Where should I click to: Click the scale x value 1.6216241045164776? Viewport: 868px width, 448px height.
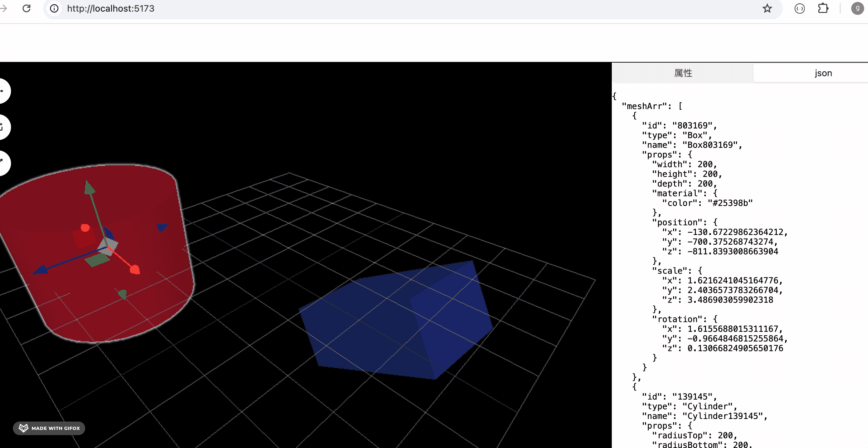pos(732,280)
